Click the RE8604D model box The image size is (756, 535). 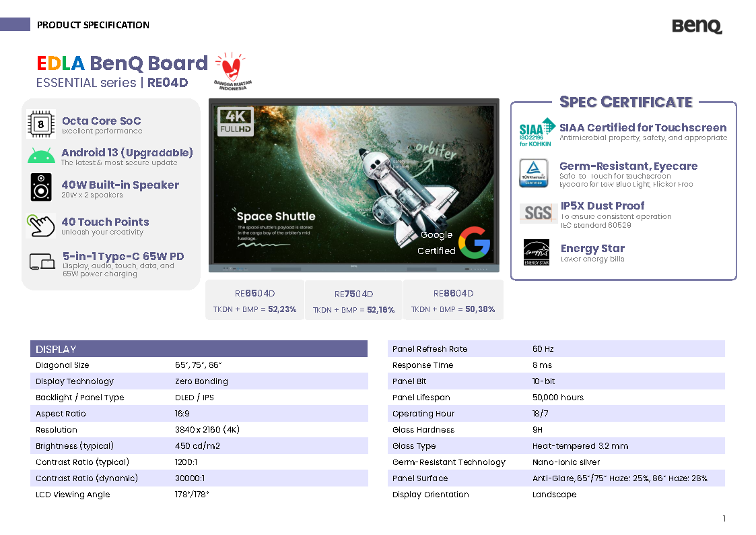click(453, 300)
